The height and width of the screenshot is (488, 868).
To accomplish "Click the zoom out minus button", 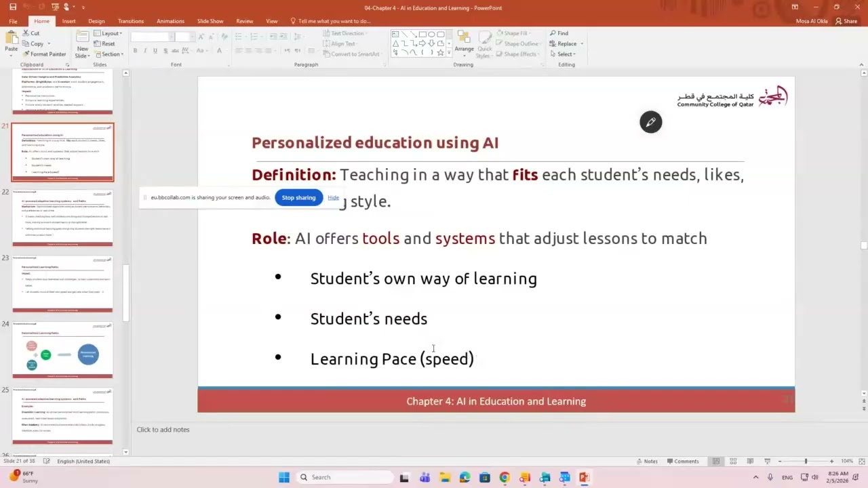I will pyautogui.click(x=780, y=461).
